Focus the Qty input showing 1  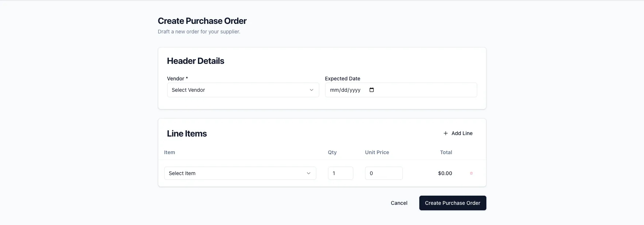click(340, 173)
